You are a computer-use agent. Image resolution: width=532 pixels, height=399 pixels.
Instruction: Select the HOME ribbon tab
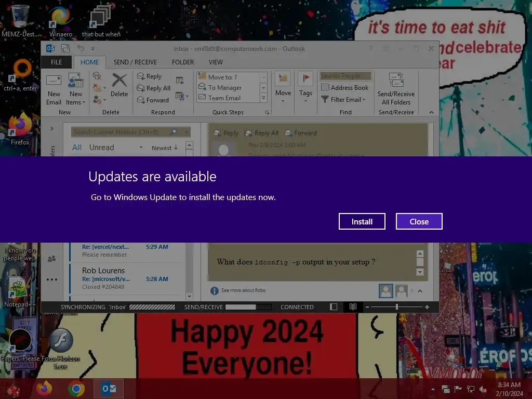coord(89,62)
